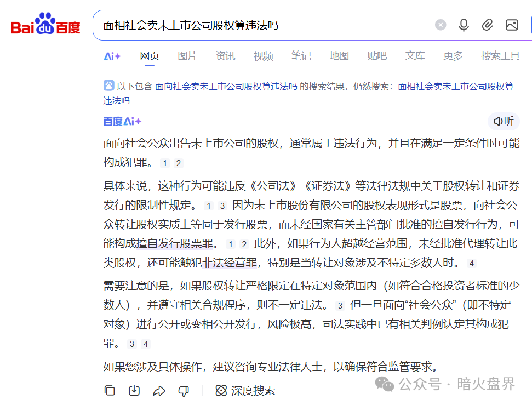Switch to the 图片 tab
The width and height of the screenshot is (532, 405).
pyautogui.click(x=187, y=56)
